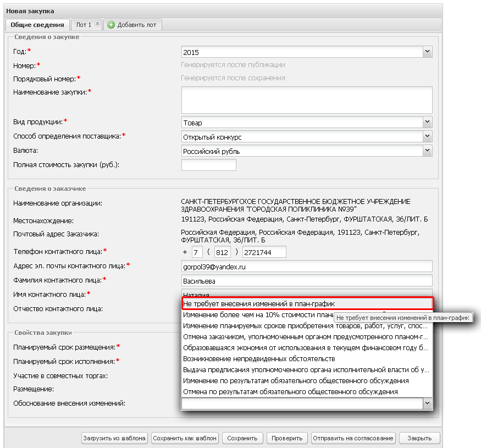
Task: Select Не требует внесения изменений в план-график
Action: tap(307, 303)
